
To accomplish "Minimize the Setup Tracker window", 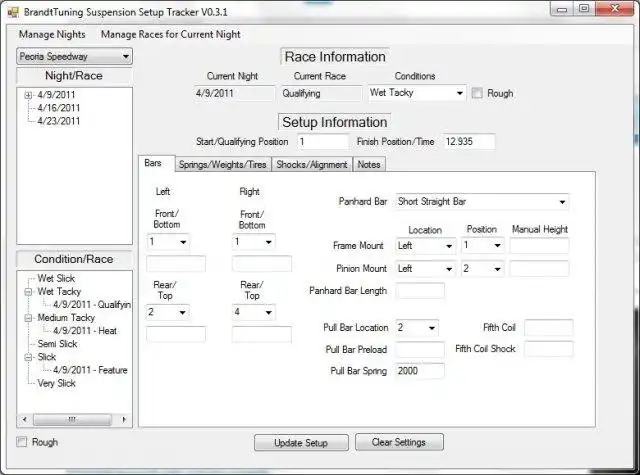I will coord(562,9).
